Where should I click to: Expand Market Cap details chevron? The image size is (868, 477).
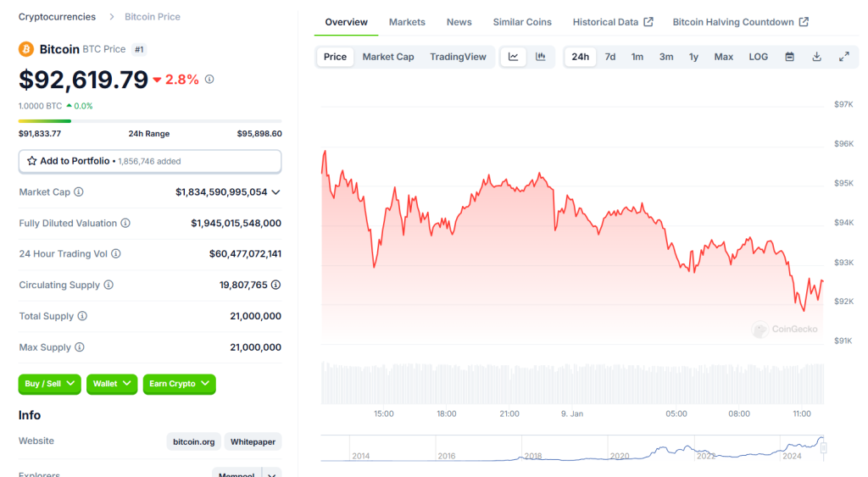[275, 192]
